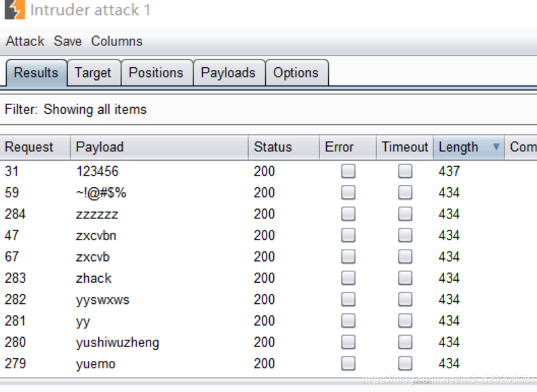The image size is (537, 392).
Task: Check the Error box for payload yushiwuzheng
Action: [348, 342]
